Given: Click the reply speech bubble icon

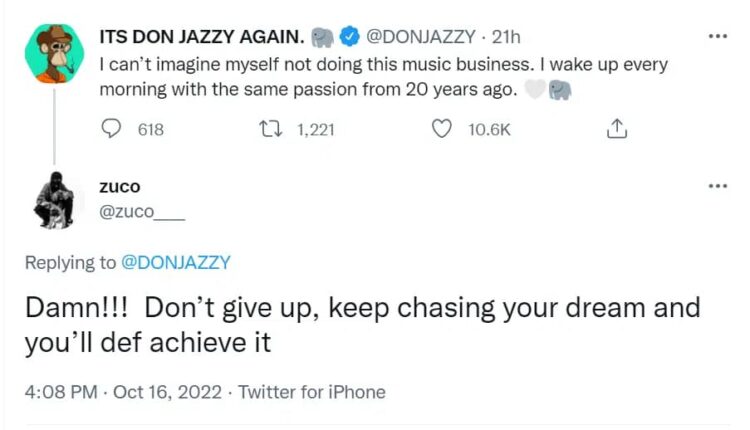Looking at the screenshot, I should (x=113, y=129).
